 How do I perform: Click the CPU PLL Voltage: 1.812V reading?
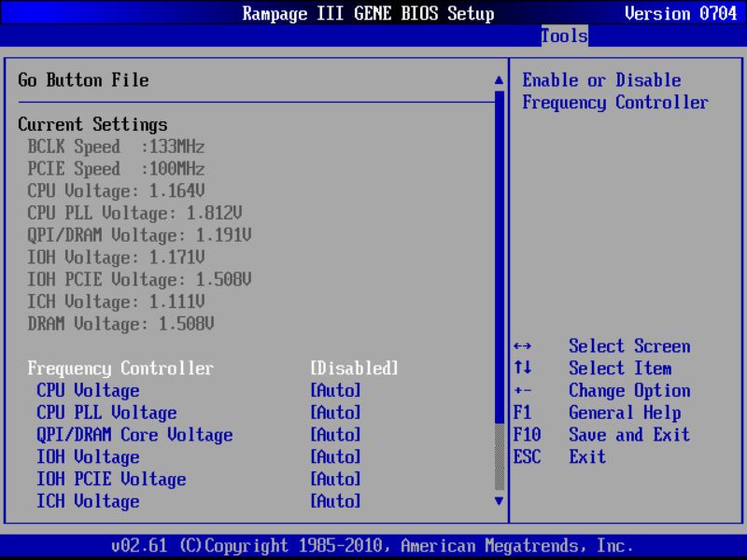(x=134, y=213)
